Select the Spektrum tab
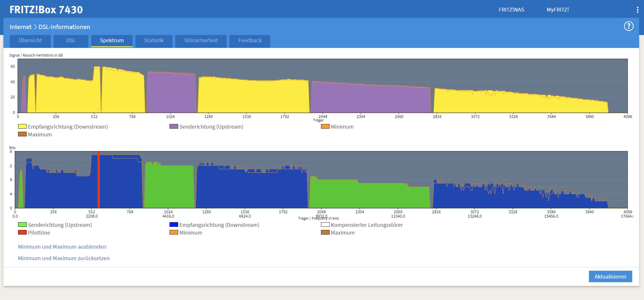Screen dimensions: 644x300 pos(112,41)
